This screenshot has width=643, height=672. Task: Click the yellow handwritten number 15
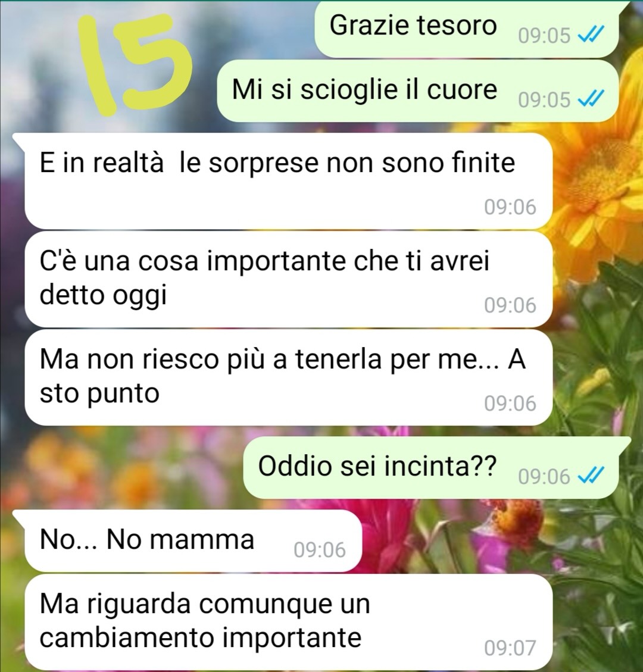point(136,64)
